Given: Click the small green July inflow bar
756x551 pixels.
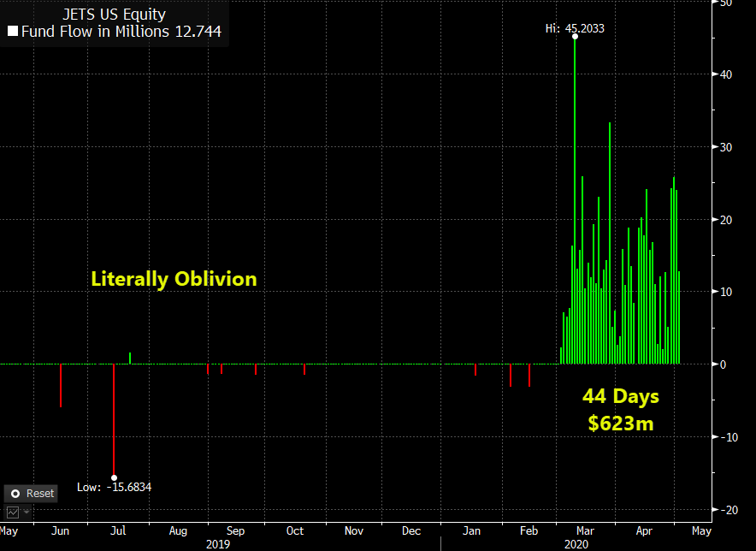Looking at the screenshot, I should tap(130, 358).
